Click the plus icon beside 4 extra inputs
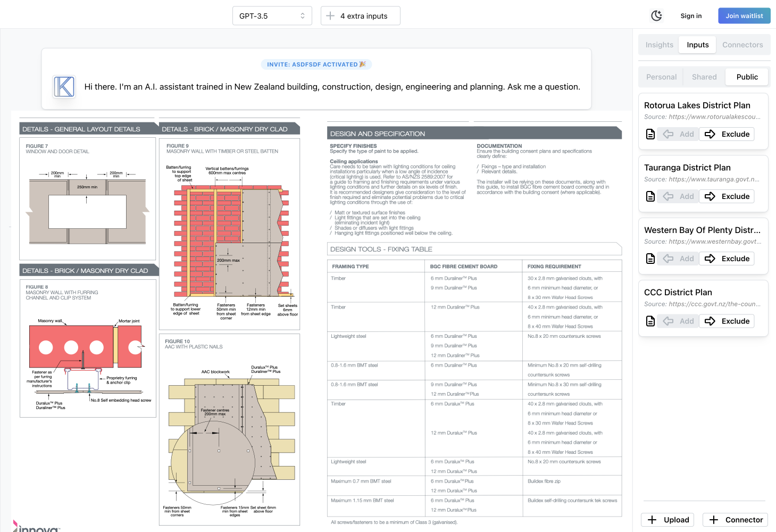The image size is (776, 532). pyautogui.click(x=330, y=16)
